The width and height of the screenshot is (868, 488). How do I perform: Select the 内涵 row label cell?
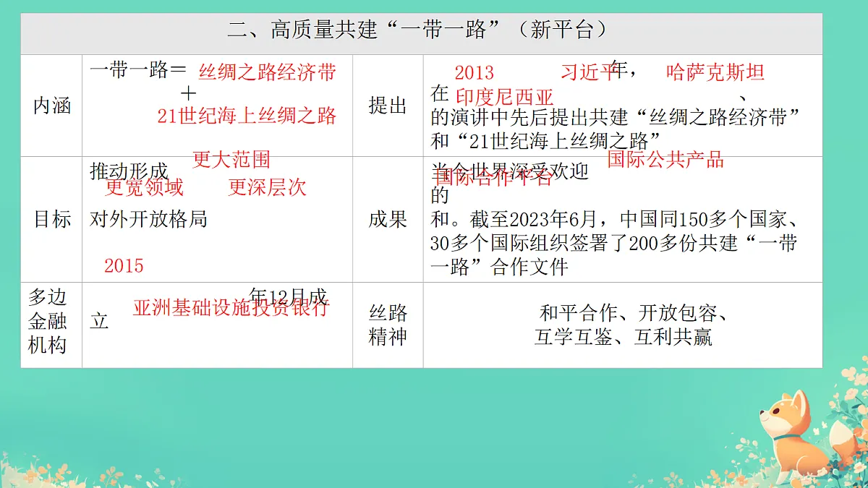coord(51,106)
